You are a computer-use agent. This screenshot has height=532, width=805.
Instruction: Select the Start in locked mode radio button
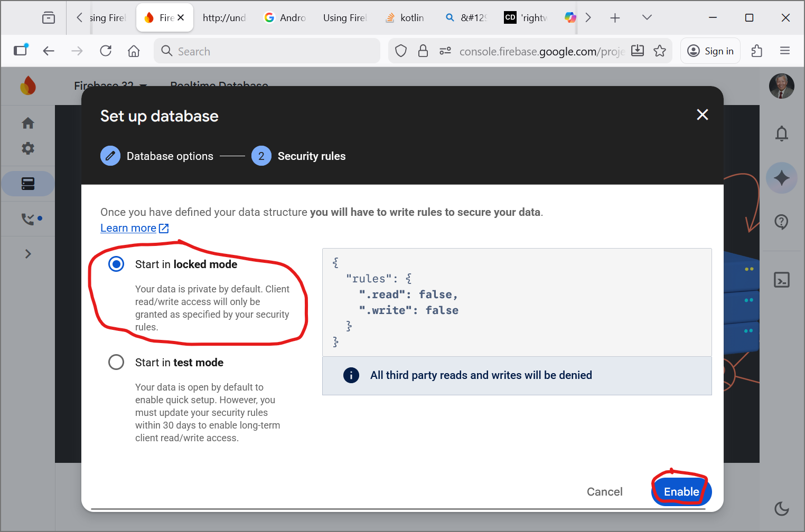(x=116, y=264)
